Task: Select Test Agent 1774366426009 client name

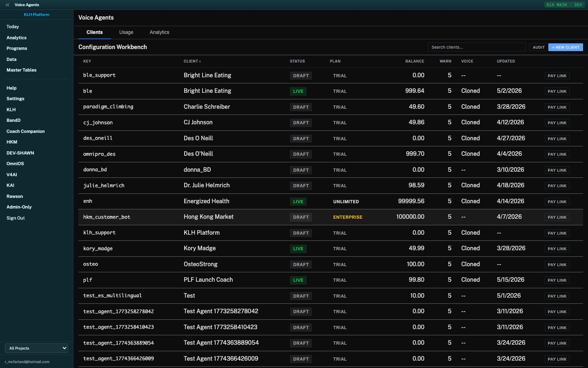Action: coord(221,359)
